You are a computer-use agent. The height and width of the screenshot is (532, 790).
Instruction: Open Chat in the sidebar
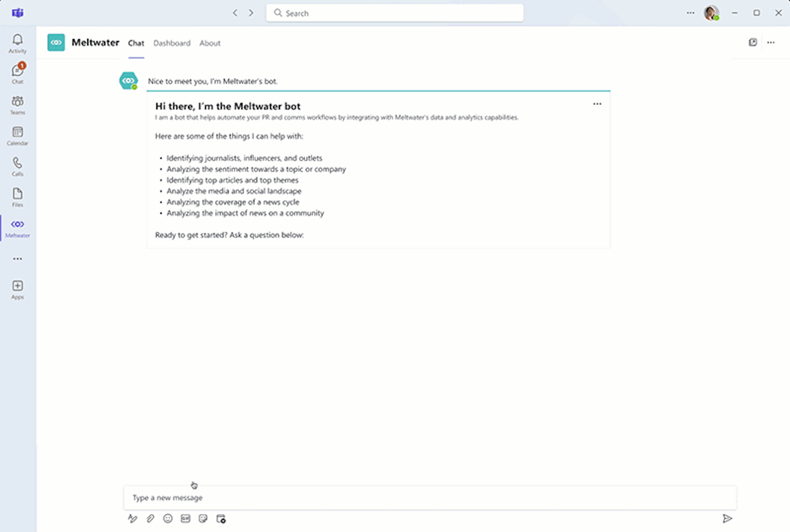pyautogui.click(x=17, y=73)
